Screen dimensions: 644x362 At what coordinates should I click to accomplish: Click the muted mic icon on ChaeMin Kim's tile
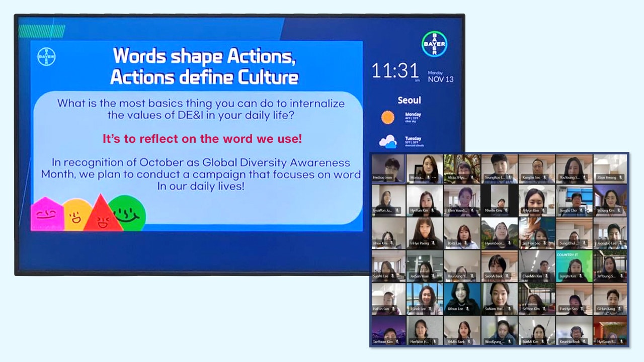coord(546,276)
